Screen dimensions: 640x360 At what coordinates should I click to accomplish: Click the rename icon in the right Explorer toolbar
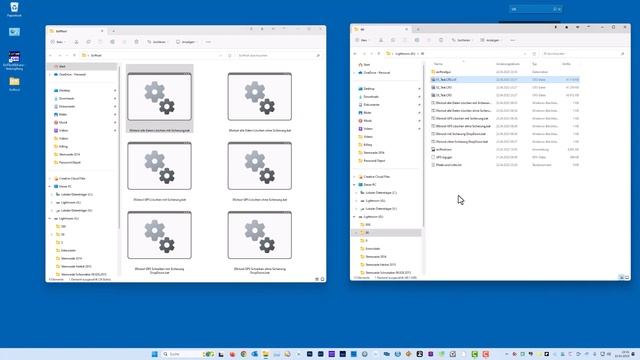tap(417, 40)
